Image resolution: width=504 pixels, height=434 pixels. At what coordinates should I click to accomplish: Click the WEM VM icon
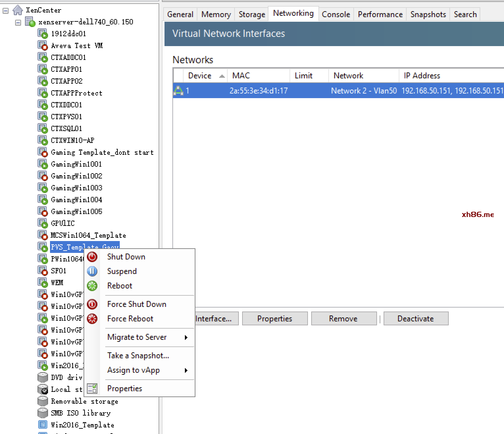[43, 283]
